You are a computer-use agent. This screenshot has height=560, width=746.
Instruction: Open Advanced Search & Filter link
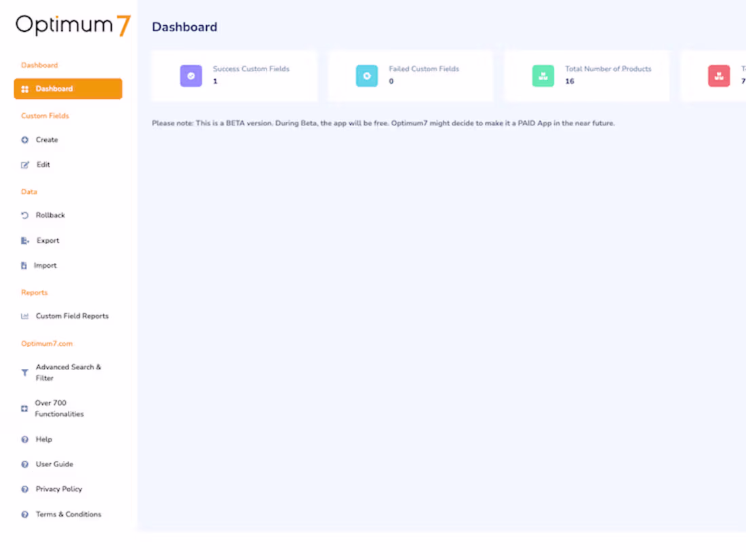(68, 372)
